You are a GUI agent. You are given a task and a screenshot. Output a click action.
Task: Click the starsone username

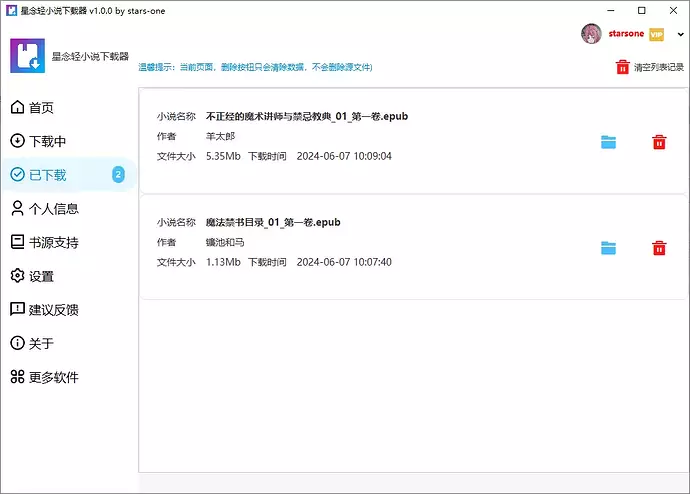point(626,35)
